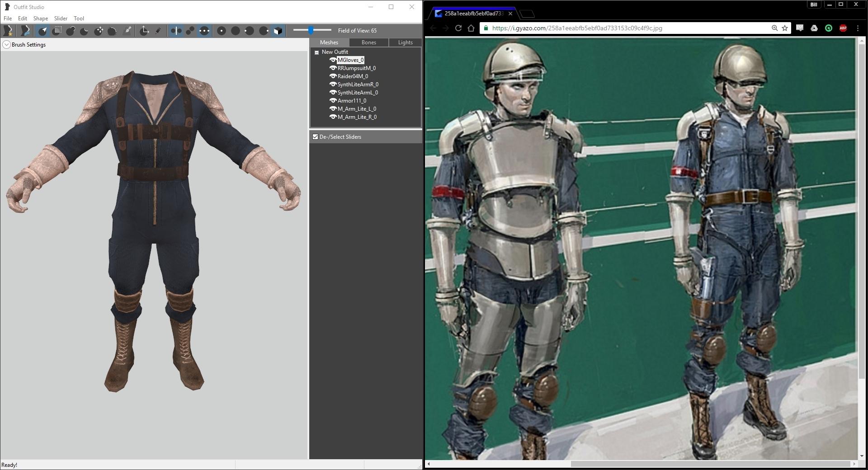
Task: Open the Shape menu
Action: point(41,19)
